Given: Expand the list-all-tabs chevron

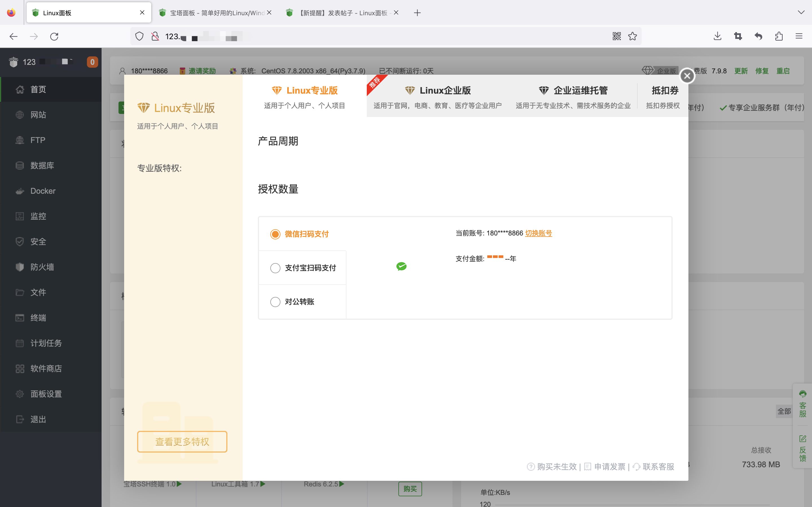Looking at the screenshot, I should pos(801,12).
